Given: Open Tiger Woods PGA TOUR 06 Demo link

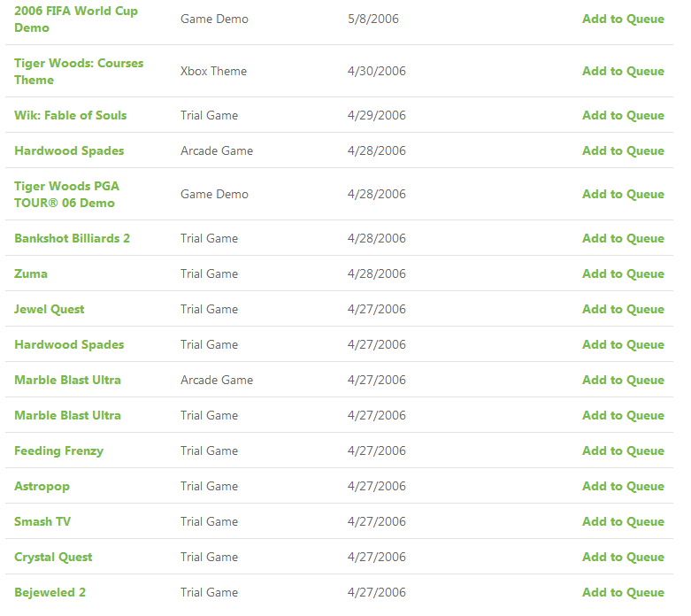Looking at the screenshot, I should click(66, 195).
